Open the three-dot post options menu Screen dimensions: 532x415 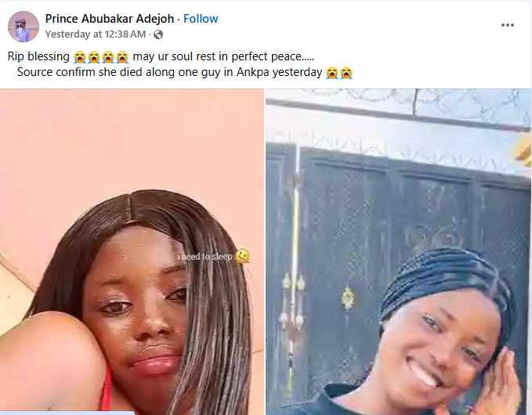tap(507, 25)
